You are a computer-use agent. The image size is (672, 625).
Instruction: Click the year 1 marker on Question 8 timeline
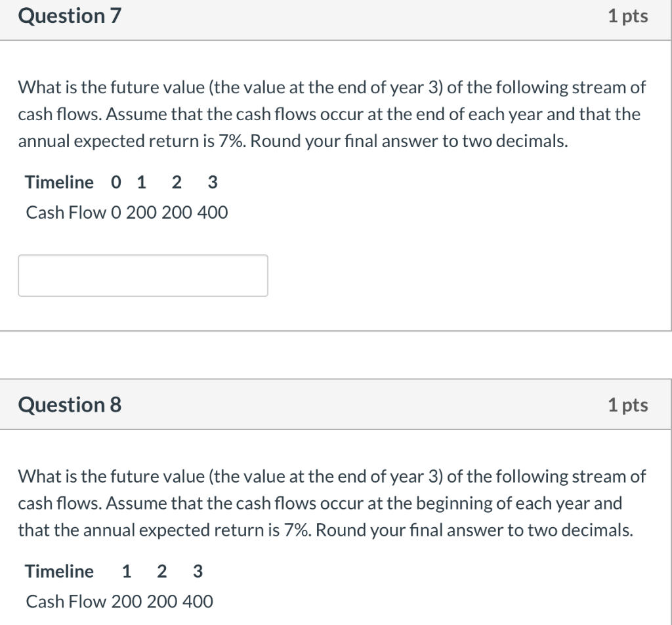point(126,571)
